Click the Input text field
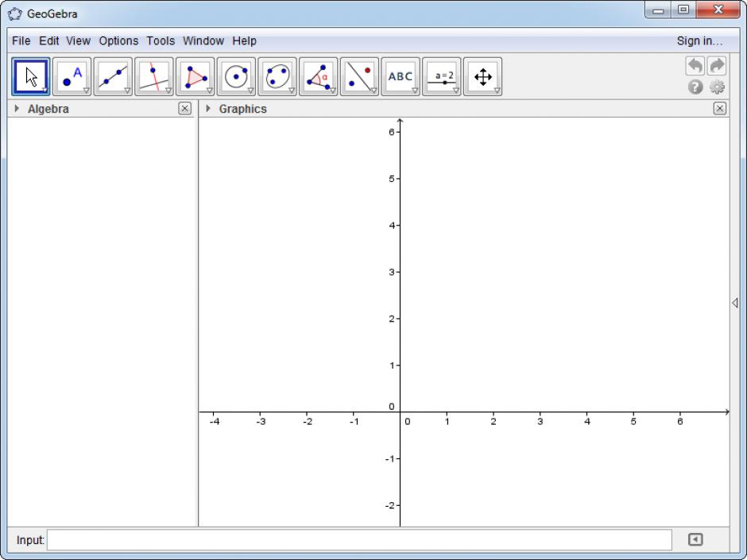The image size is (747, 560). coord(359,540)
